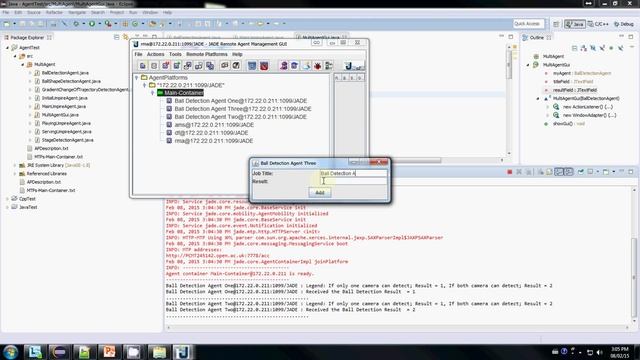Click Migrate Agent icon in JADE toolbar

pyautogui.click(x=199, y=66)
